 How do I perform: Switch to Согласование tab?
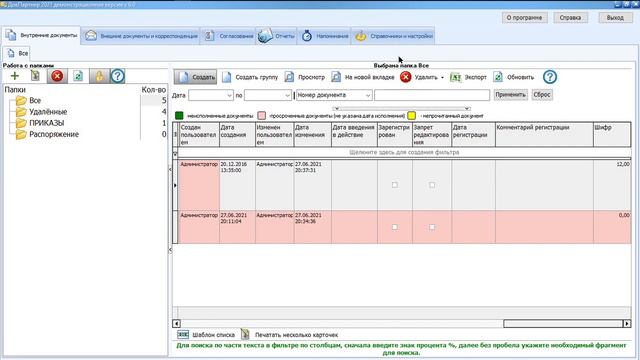[x=229, y=36]
